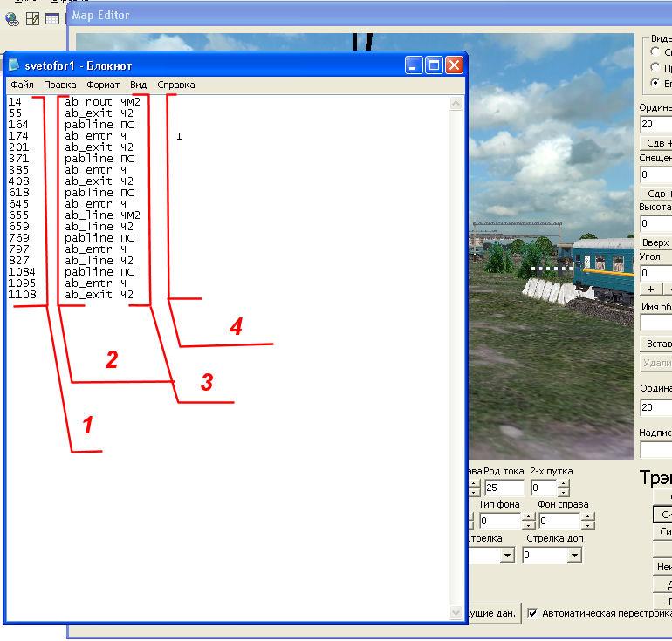The height and width of the screenshot is (641, 672).
Task: Decrease the Фон справа spinner value
Action: click(587, 525)
